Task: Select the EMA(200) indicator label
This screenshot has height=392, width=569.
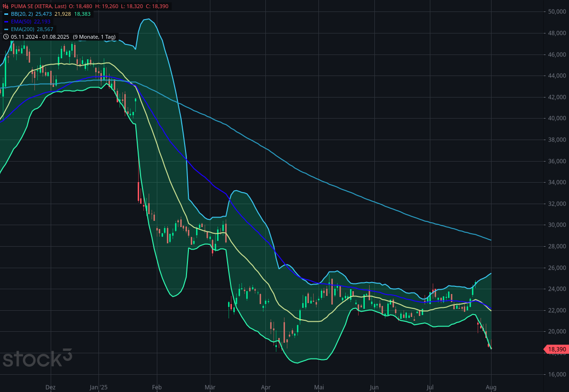Action: pyautogui.click(x=22, y=29)
